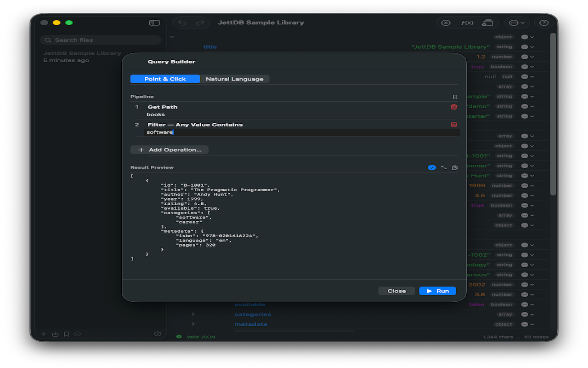Toggle the blue checkmark in Result Preview
588x368 pixels.
point(432,167)
